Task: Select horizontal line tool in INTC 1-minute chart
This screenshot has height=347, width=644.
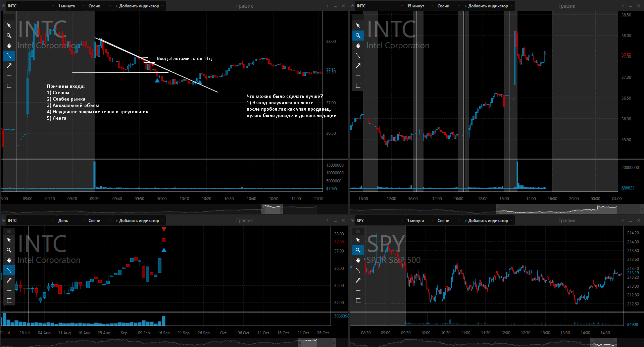Action: (9, 76)
